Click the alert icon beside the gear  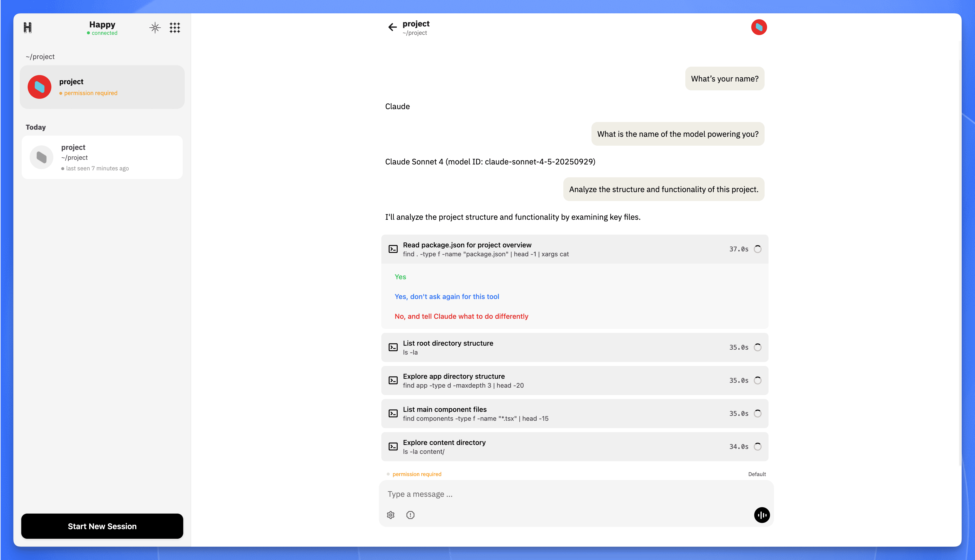(410, 515)
